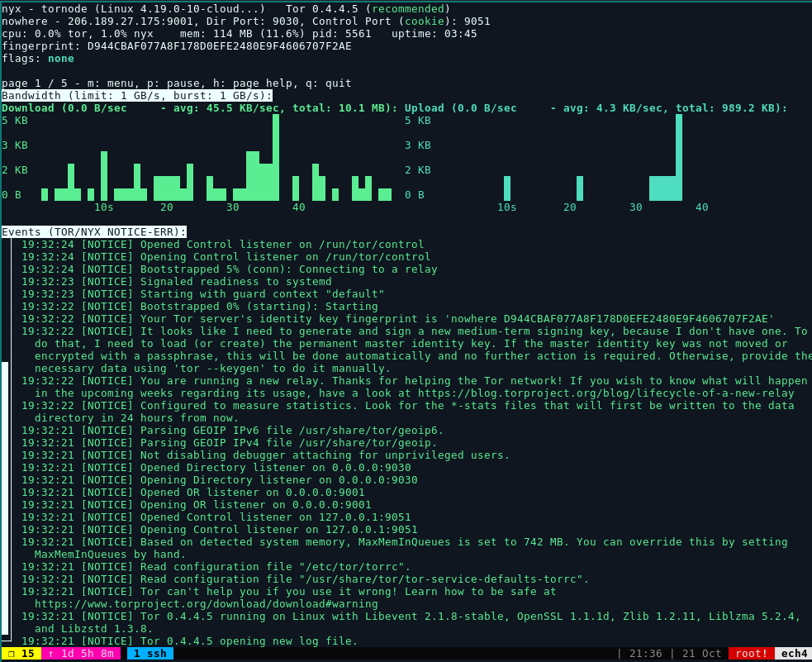
Task: Click the 'Upload (0.0 B/sec' label
Action: tap(460, 108)
